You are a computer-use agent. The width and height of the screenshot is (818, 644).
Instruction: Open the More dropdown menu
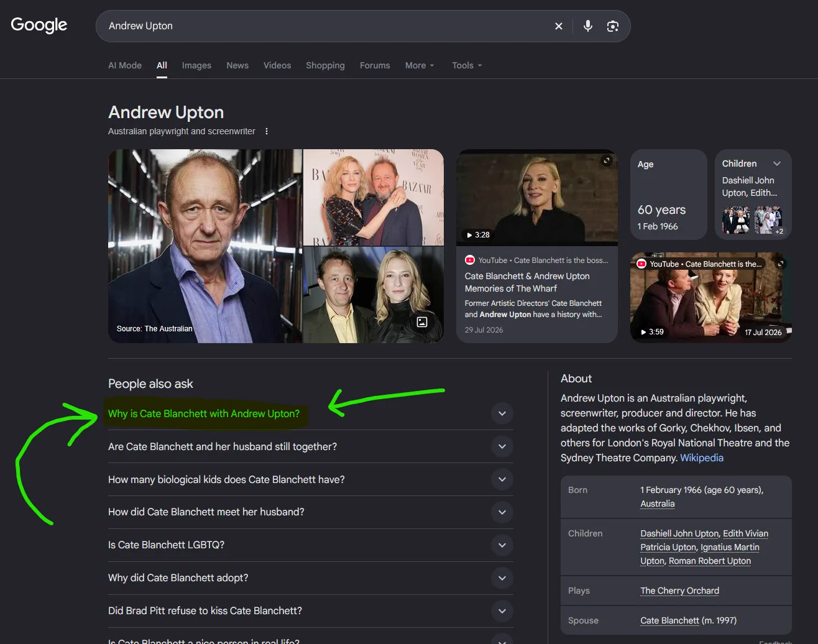420,65
